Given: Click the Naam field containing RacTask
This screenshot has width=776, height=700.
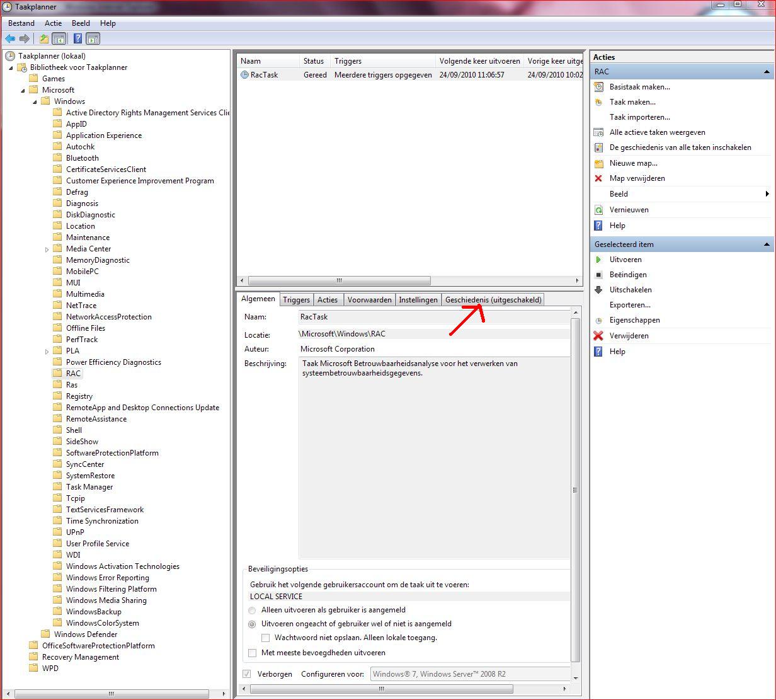Looking at the screenshot, I should tap(435, 318).
